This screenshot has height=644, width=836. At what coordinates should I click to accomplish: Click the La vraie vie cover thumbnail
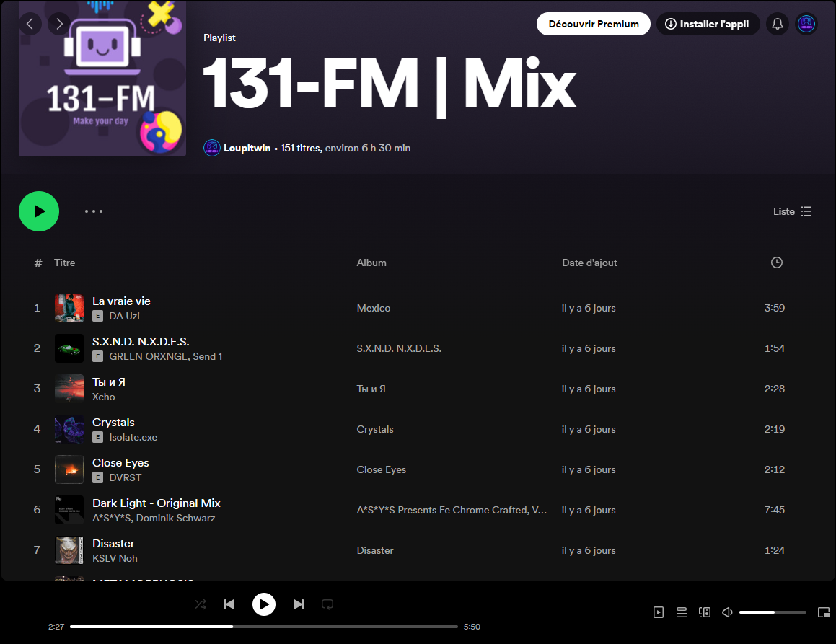point(69,308)
